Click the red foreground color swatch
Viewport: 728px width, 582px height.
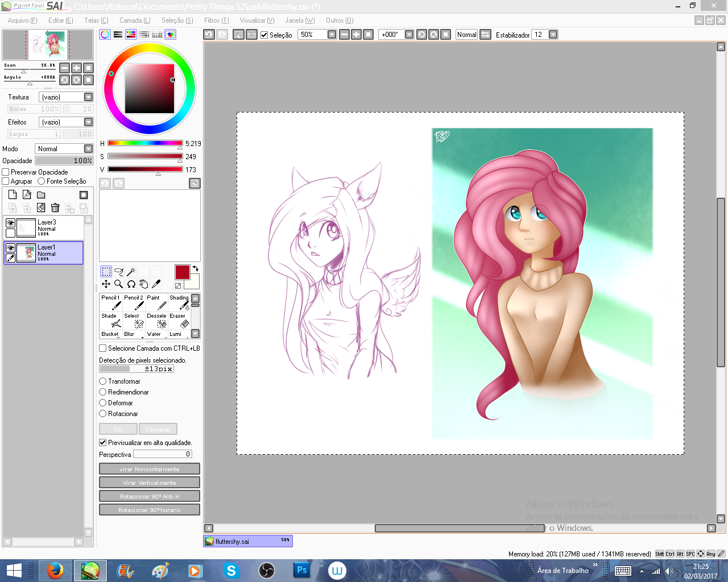[182, 272]
